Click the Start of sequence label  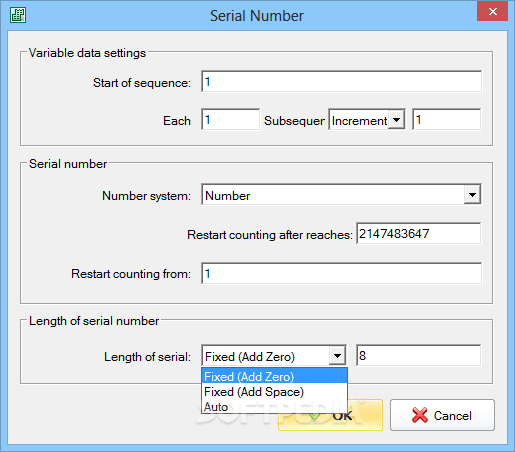tap(142, 82)
